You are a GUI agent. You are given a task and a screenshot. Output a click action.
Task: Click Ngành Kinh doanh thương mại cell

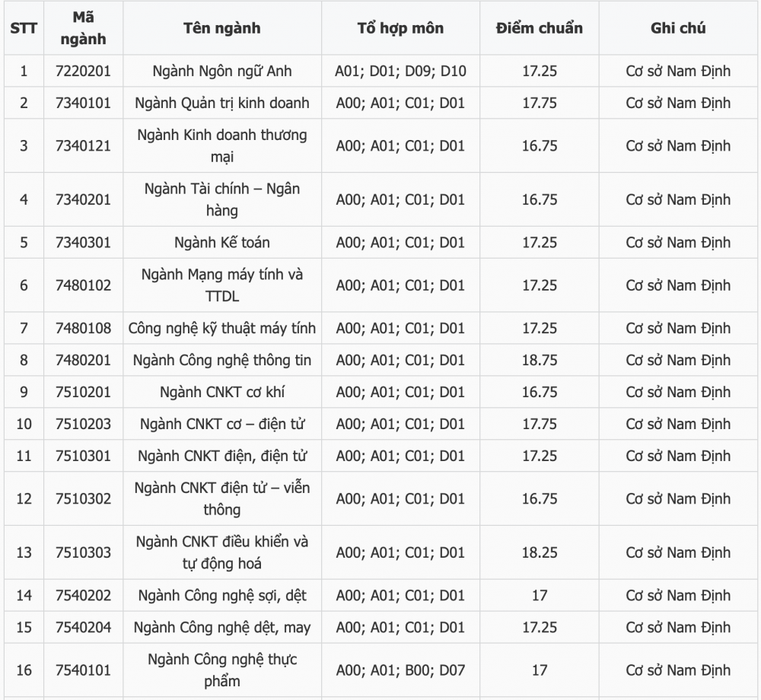tap(221, 145)
